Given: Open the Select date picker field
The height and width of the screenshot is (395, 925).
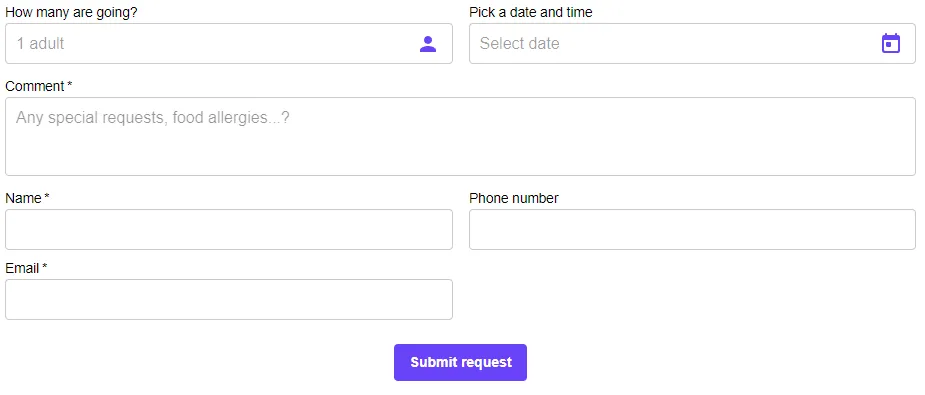Looking at the screenshot, I should 692,44.
